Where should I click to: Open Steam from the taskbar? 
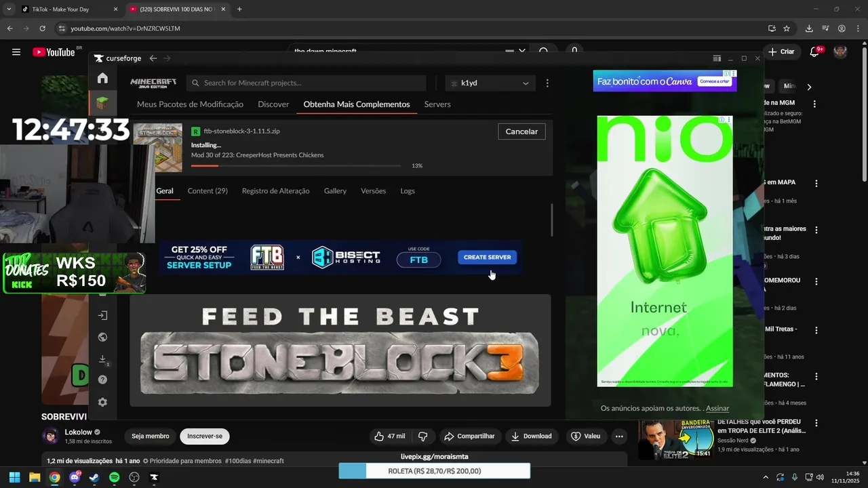coord(94,477)
